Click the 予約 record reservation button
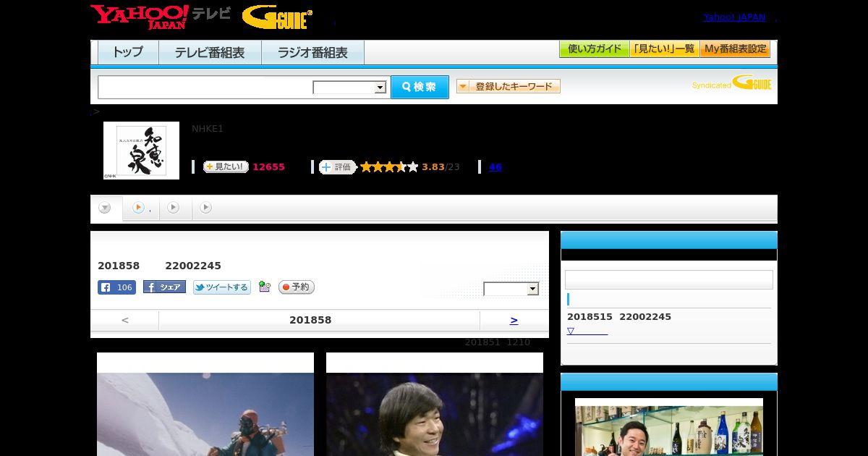Image resolution: width=868 pixels, height=456 pixels. pos(297,287)
